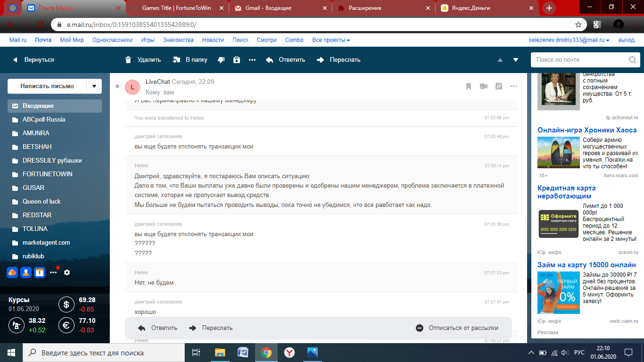Screen dimensions: 644x362
Task: Click the dollar exchange rate icon
Action: click(x=66, y=304)
